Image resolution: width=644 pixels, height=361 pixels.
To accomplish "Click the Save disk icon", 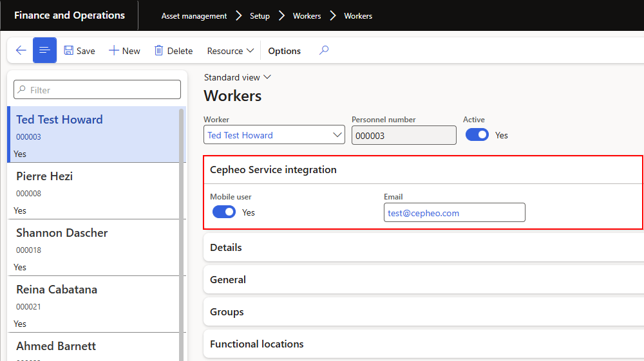I will (x=69, y=51).
